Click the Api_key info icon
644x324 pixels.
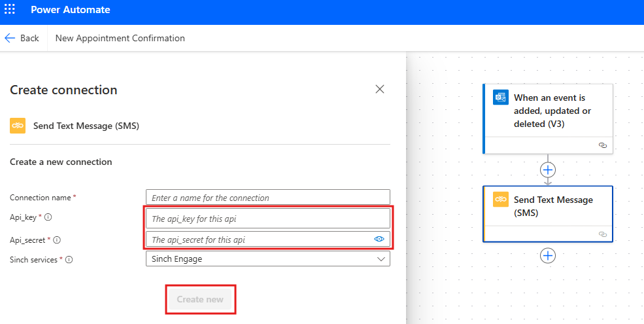[x=48, y=217]
